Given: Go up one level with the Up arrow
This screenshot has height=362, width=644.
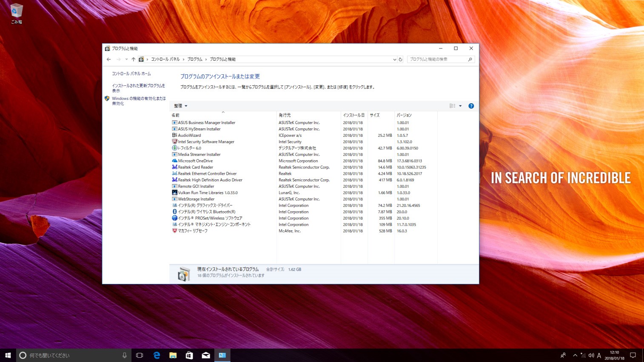Looking at the screenshot, I should (x=134, y=59).
